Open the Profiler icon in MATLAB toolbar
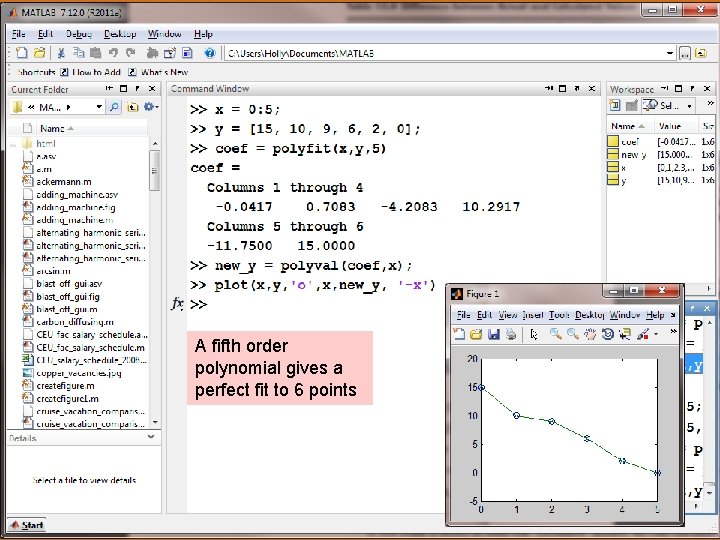Viewport: 720px width, 540px height. tap(187, 53)
